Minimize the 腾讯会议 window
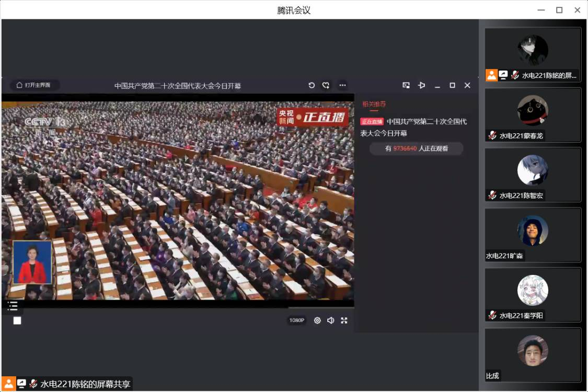 (x=541, y=10)
